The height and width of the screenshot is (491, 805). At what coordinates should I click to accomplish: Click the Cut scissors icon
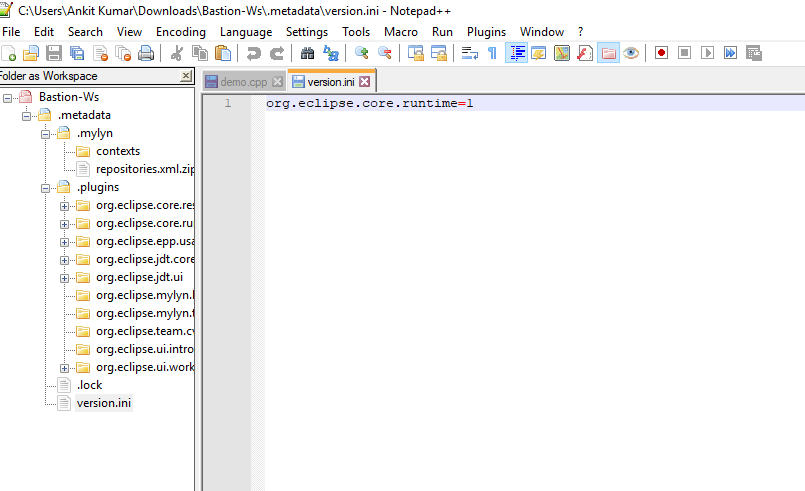tap(177, 53)
